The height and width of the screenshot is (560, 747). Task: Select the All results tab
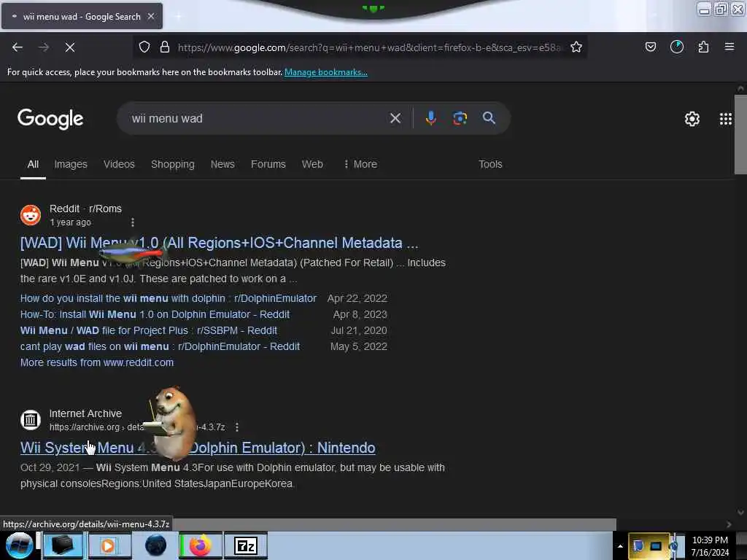tap(33, 164)
